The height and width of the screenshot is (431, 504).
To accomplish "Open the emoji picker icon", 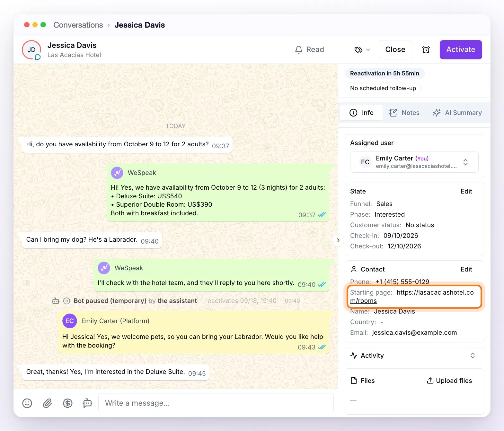I will (27, 403).
